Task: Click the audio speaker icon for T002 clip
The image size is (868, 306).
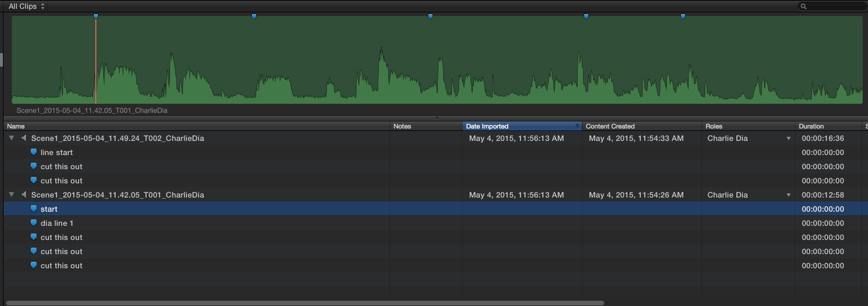Action: (24, 139)
